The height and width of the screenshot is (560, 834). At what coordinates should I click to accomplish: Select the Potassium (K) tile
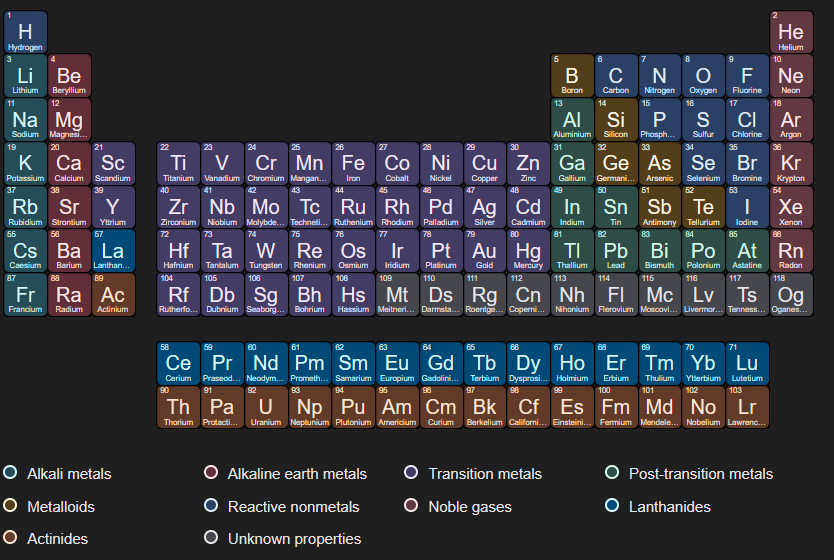[x=26, y=163]
